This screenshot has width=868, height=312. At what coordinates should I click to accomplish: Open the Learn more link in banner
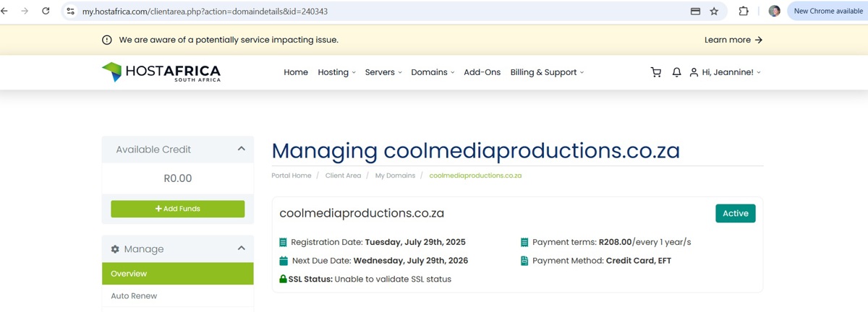733,40
